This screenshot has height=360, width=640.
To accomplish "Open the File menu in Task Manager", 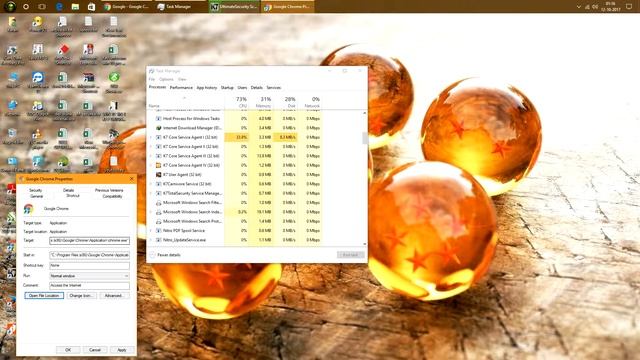I will click(x=152, y=79).
